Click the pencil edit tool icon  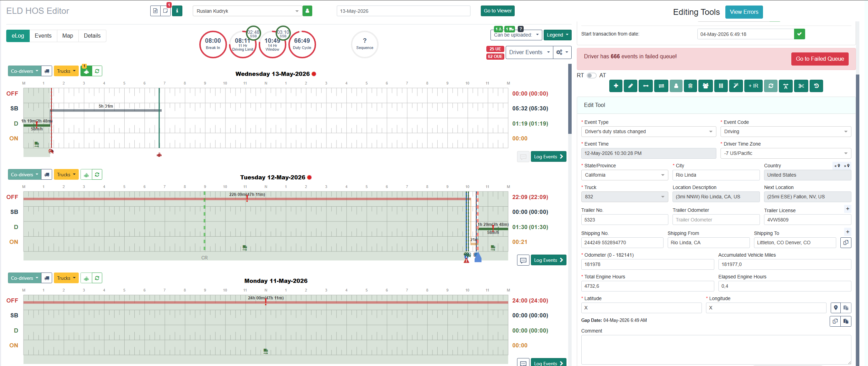(630, 86)
